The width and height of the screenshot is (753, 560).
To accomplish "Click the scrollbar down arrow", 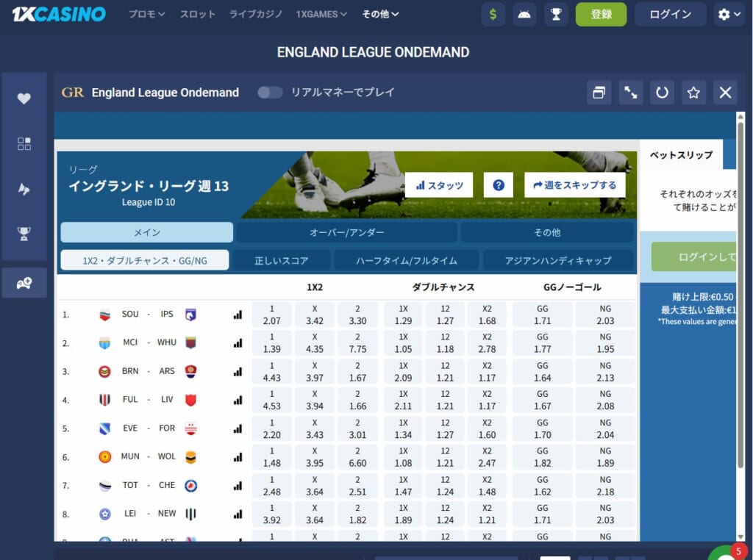I will pyautogui.click(x=740, y=536).
